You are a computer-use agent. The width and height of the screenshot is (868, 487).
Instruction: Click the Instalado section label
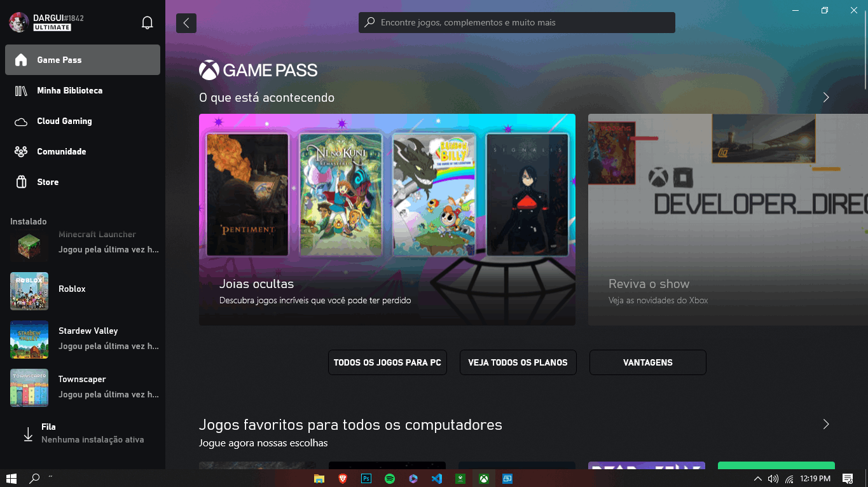[29, 221]
